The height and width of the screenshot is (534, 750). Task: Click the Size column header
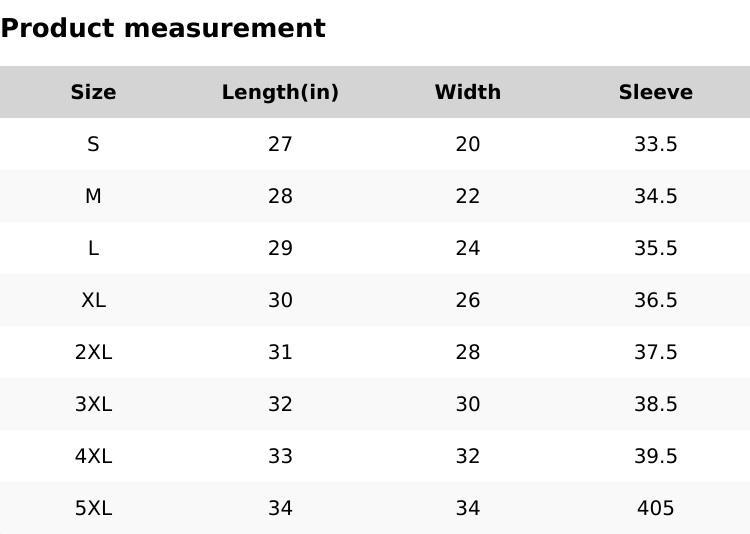click(x=93, y=92)
